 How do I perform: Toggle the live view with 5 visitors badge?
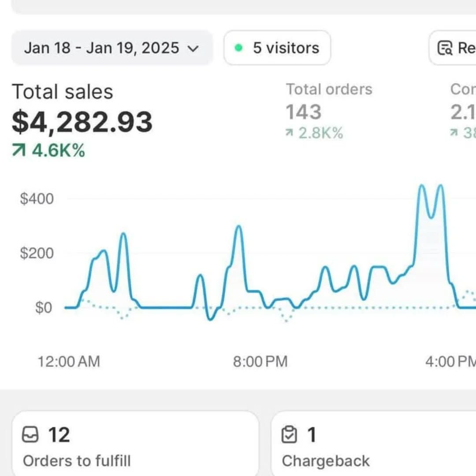point(277,48)
